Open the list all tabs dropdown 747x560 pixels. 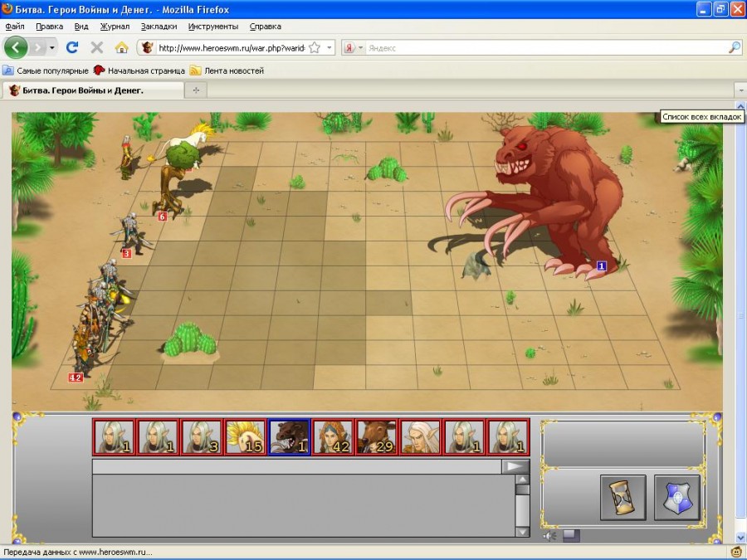741,90
